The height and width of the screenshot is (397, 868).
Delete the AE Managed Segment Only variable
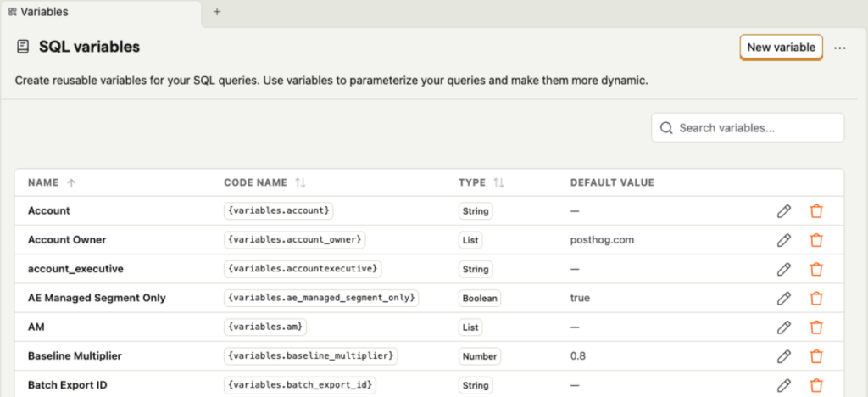pos(816,298)
